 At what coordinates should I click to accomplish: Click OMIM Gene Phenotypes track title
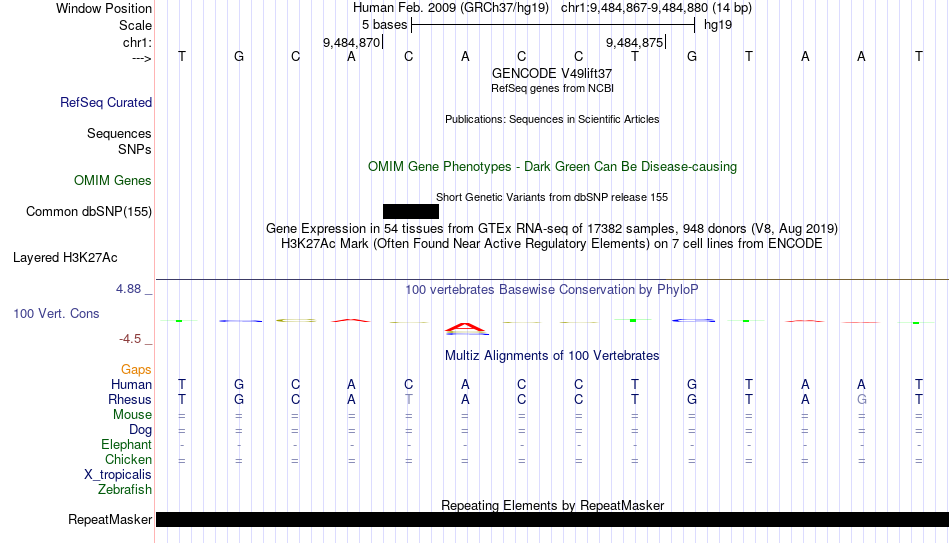552,167
